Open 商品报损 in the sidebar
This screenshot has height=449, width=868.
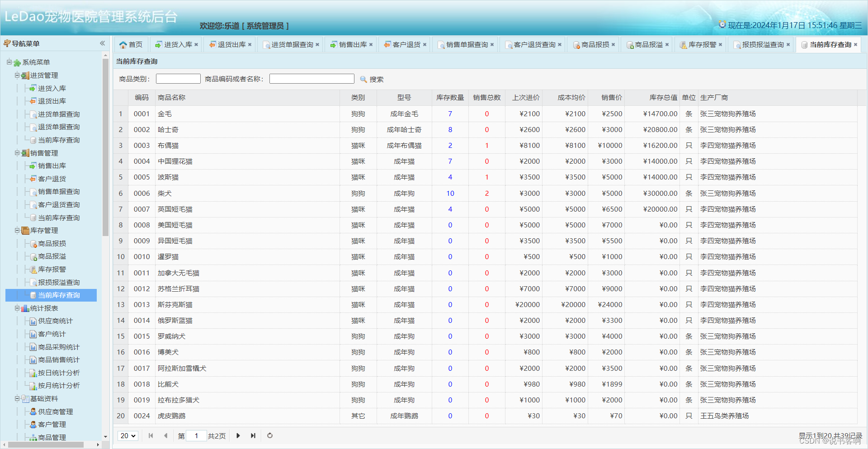pos(52,243)
